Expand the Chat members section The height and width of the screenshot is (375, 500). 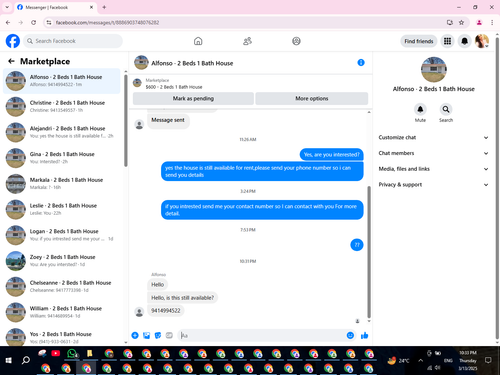click(433, 153)
